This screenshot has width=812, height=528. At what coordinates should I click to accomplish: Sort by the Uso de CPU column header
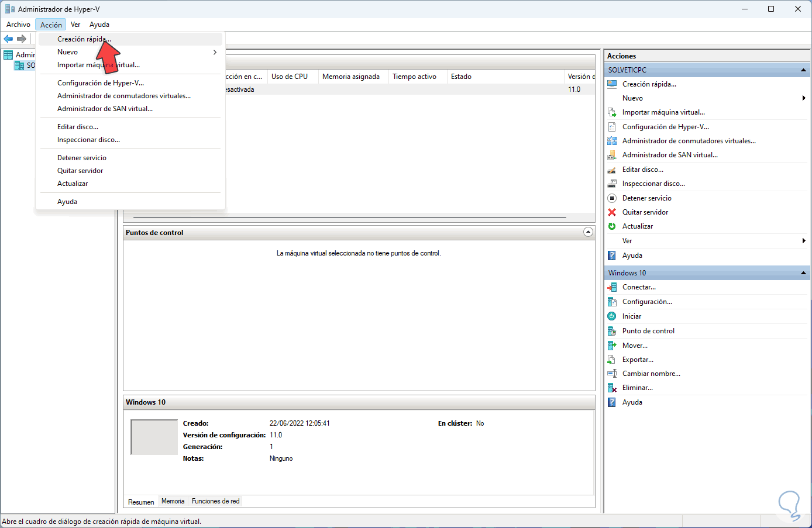click(x=293, y=77)
